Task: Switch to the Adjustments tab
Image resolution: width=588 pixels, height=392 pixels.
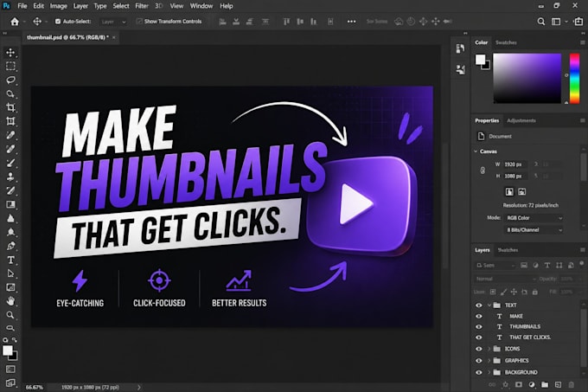Action: click(x=521, y=121)
